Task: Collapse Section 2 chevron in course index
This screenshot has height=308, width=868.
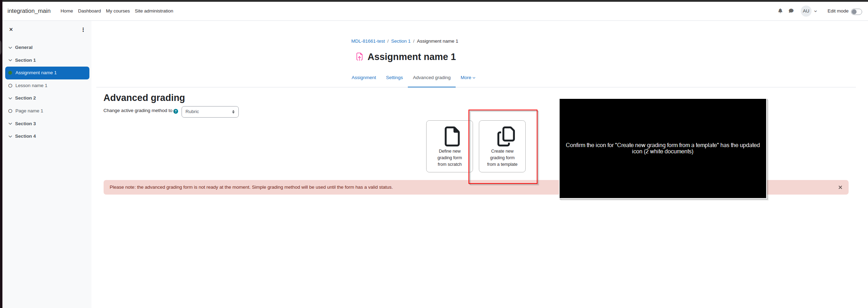Action: pos(10,98)
